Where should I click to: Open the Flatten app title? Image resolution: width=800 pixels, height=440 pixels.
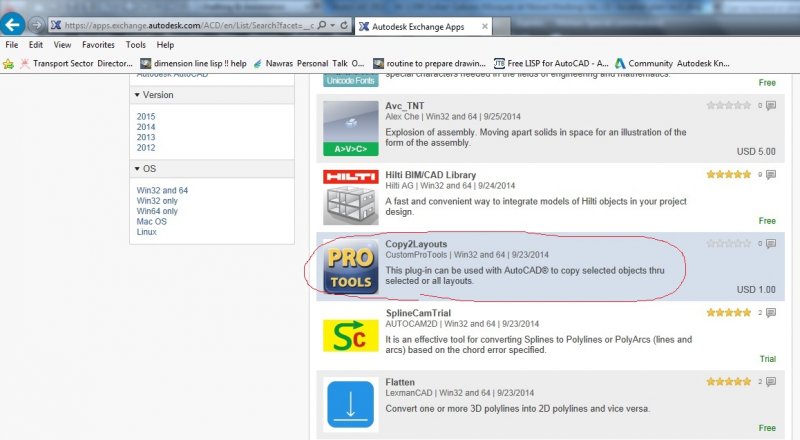tap(400, 382)
